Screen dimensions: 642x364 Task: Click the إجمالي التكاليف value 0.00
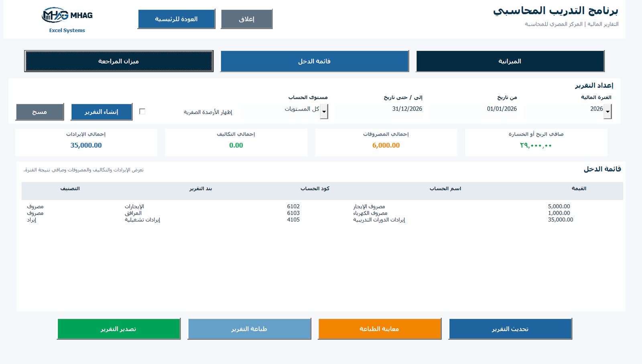pyautogui.click(x=236, y=145)
